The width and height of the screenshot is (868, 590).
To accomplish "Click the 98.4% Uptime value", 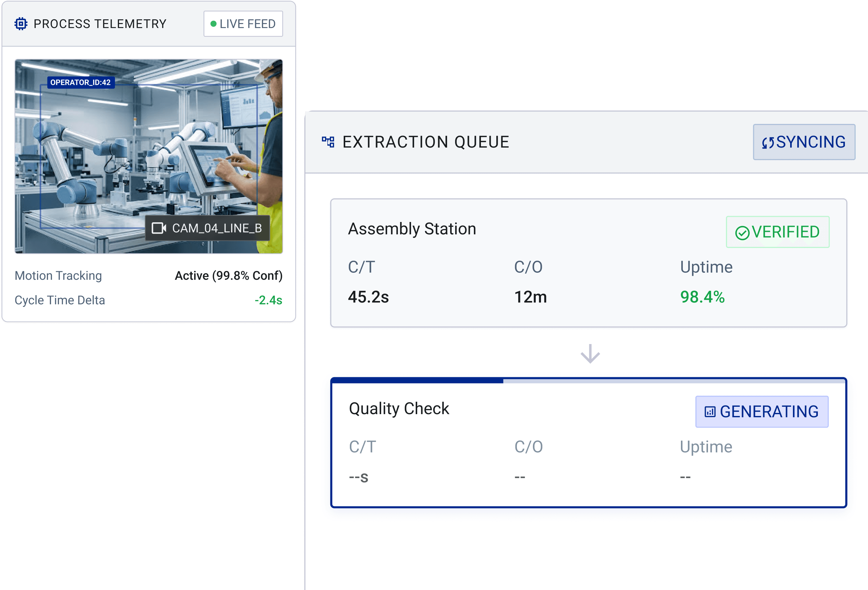I will pos(702,297).
